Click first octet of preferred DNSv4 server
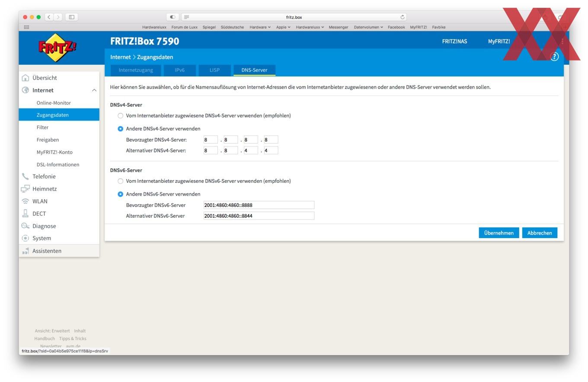This screenshot has height=382, width=588. [x=211, y=140]
